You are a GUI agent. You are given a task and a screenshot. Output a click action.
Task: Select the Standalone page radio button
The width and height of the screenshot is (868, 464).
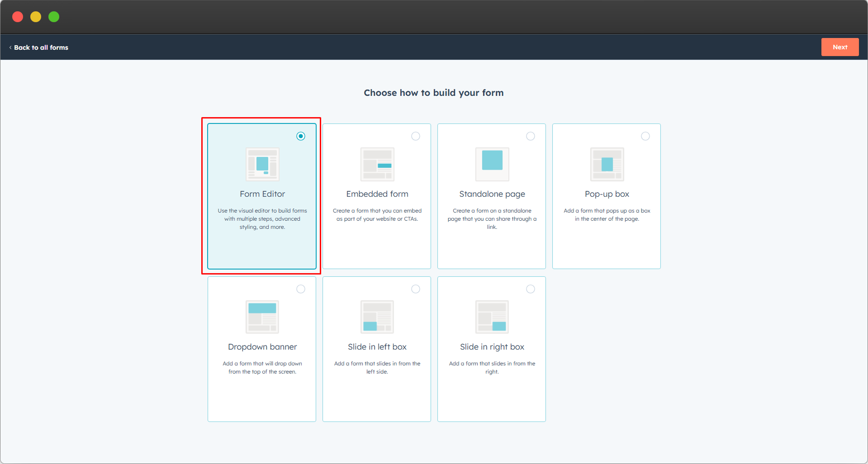(531, 136)
